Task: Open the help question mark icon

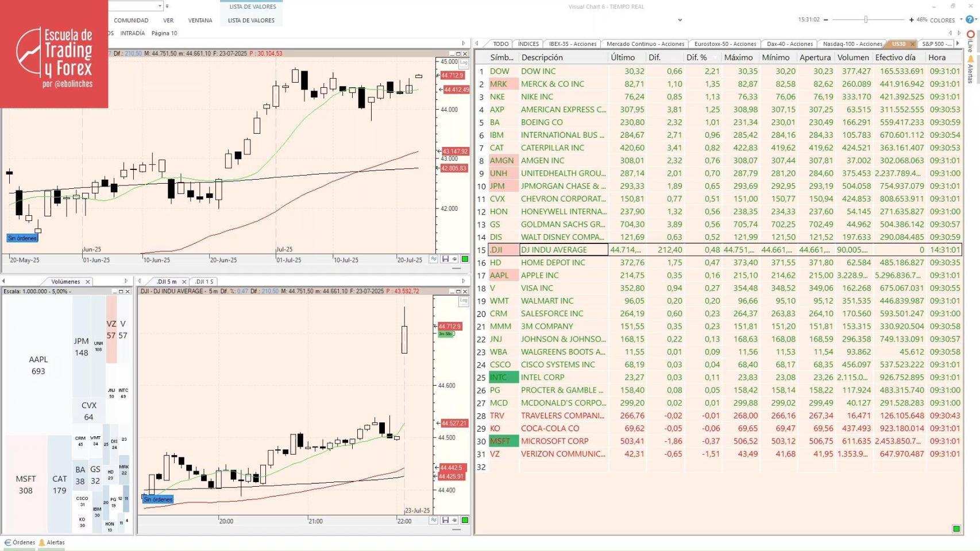Action: 970,20
